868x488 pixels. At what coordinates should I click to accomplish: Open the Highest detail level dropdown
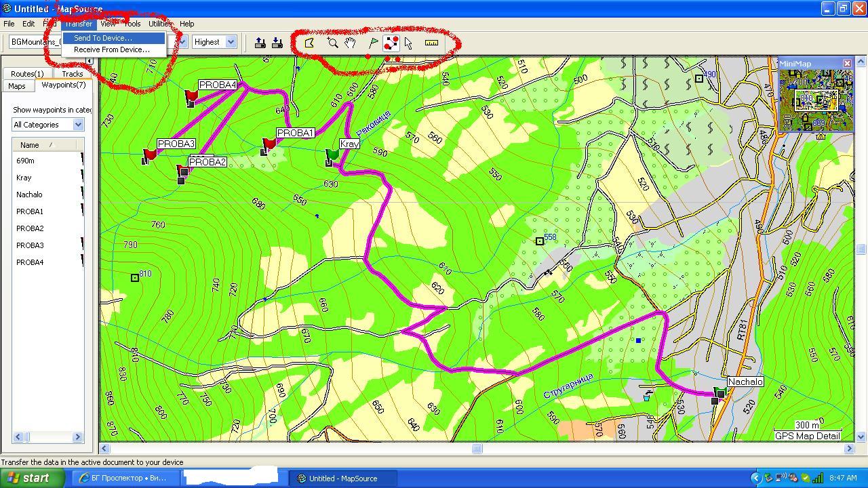point(231,42)
